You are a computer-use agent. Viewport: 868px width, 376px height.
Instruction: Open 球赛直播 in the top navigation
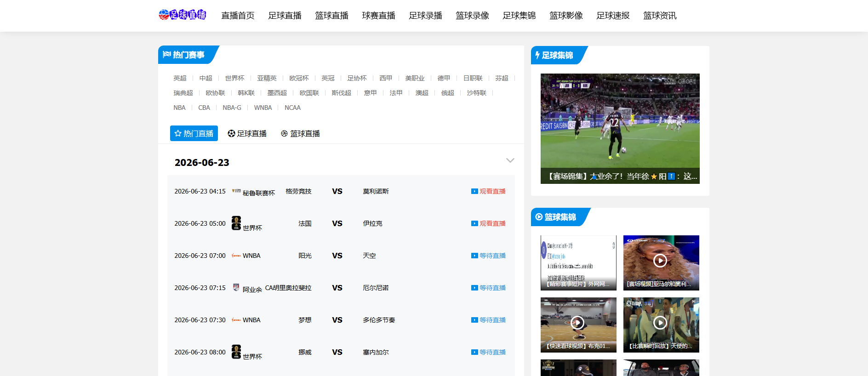point(378,16)
